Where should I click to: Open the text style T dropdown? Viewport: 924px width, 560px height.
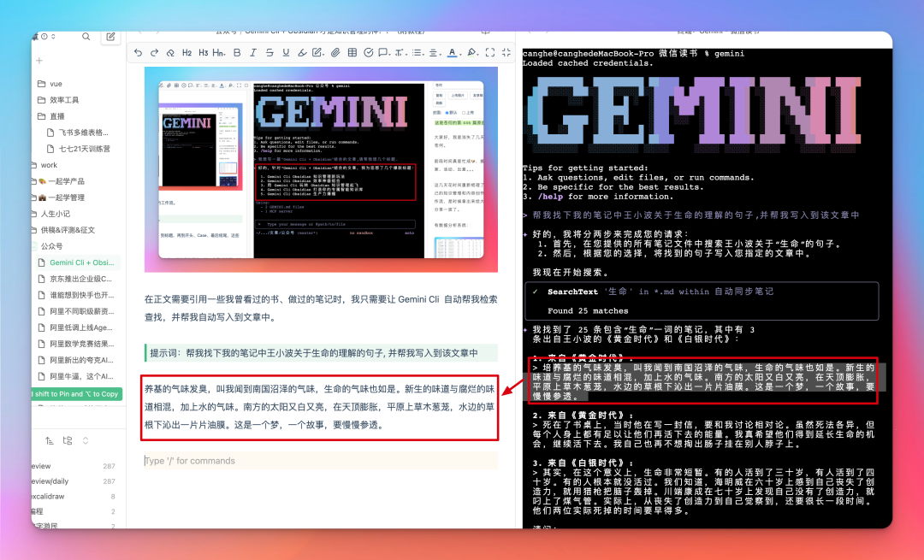tap(400, 52)
